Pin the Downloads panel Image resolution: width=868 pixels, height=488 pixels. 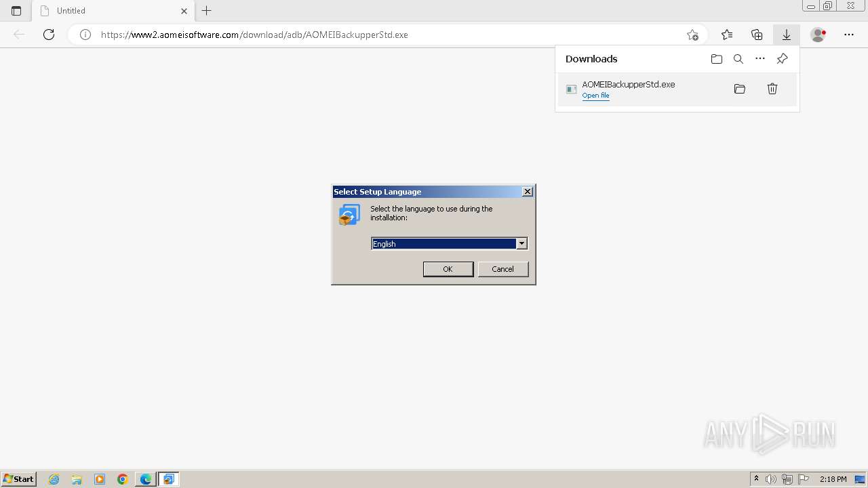782,59
